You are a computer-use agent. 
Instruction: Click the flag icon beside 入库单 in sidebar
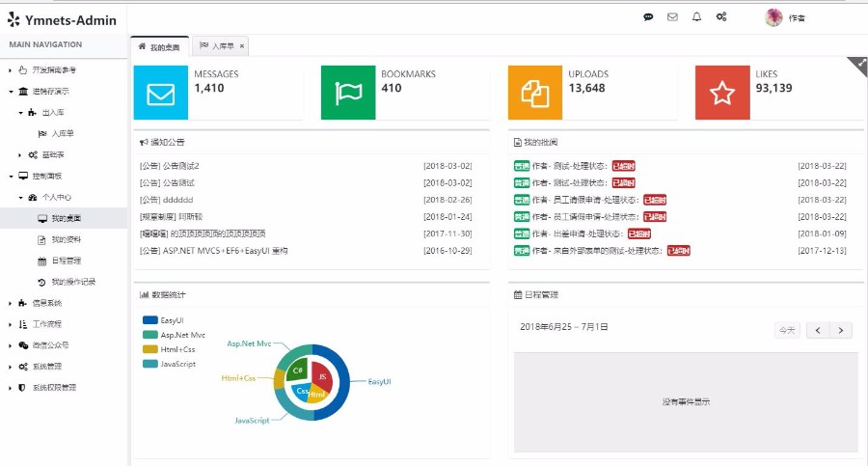pos(42,133)
